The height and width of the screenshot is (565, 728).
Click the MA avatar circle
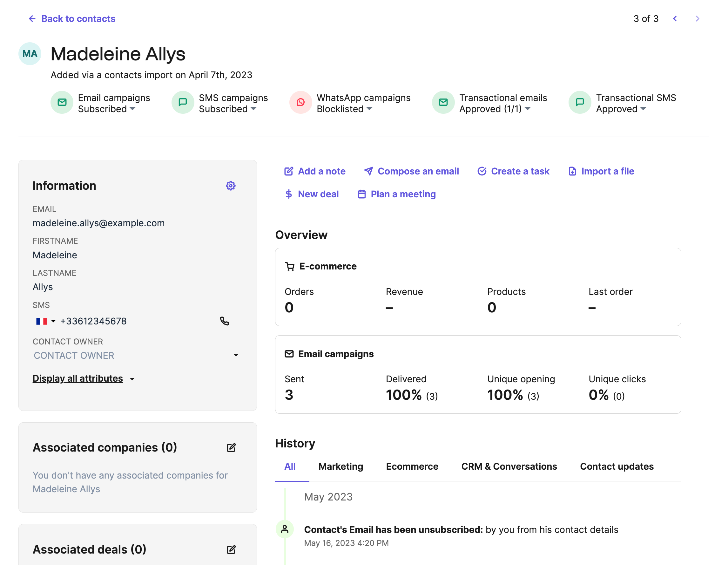click(30, 54)
